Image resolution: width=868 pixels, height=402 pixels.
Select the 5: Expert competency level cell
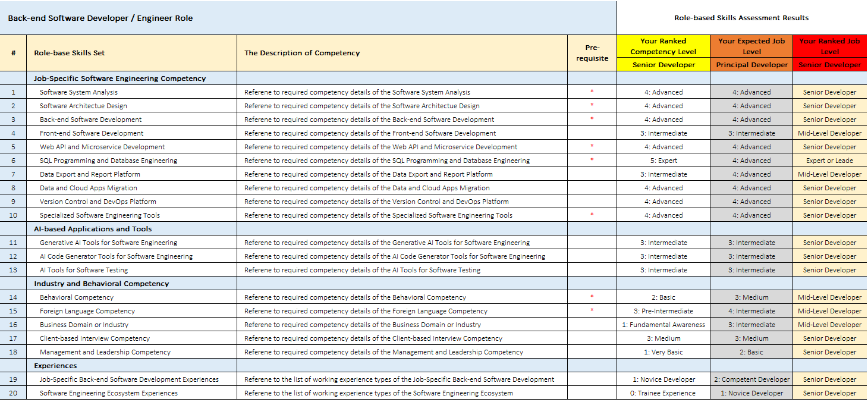pos(663,161)
